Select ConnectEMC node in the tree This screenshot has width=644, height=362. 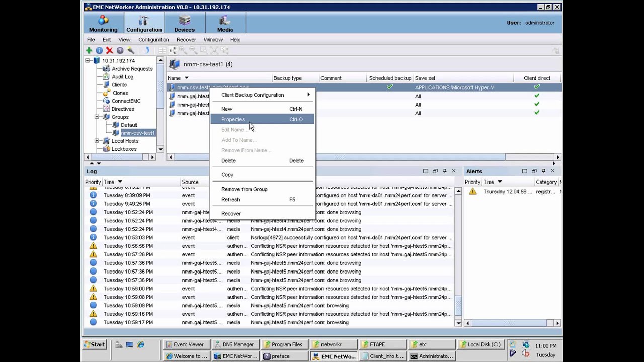pos(126,101)
